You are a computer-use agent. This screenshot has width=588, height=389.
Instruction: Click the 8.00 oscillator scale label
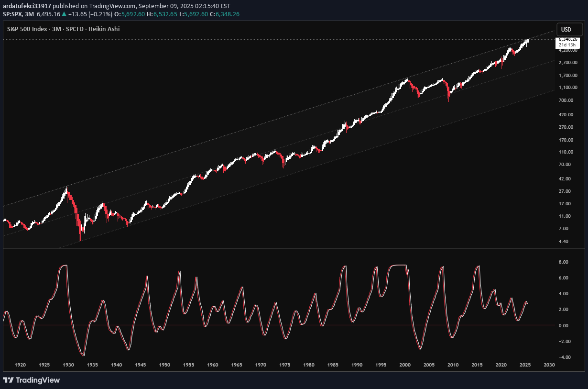tap(563, 262)
